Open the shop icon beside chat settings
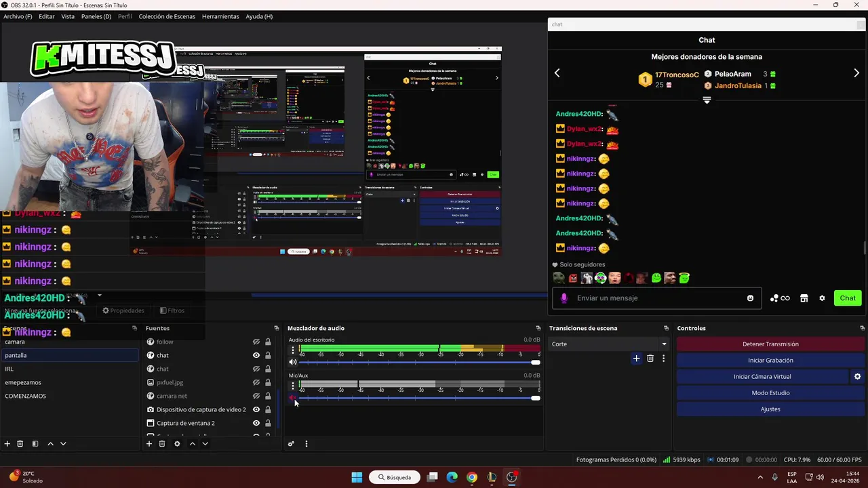The image size is (868, 488). tap(804, 298)
